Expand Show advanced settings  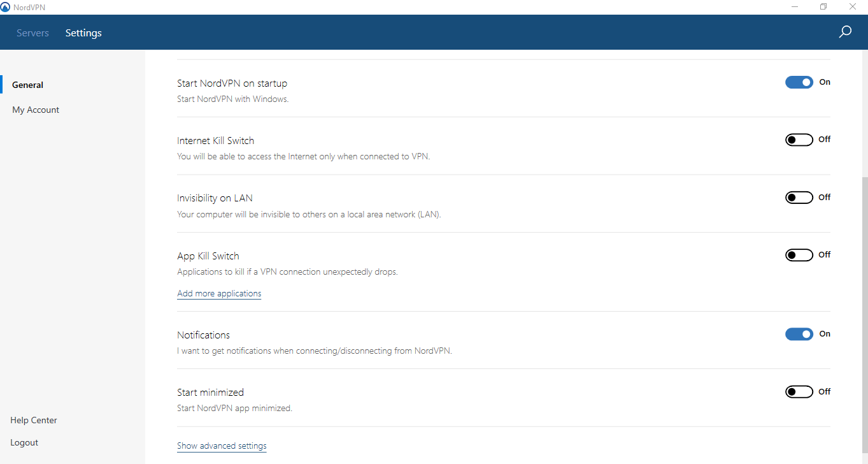point(222,446)
